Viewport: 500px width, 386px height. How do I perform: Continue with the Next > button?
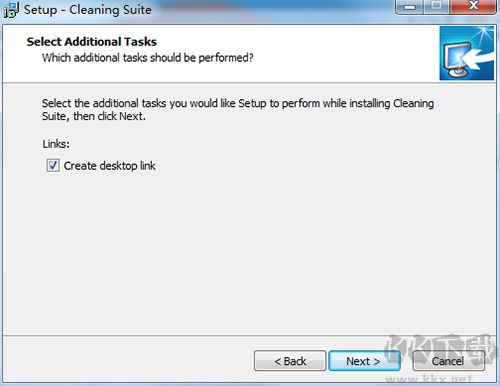(x=364, y=361)
